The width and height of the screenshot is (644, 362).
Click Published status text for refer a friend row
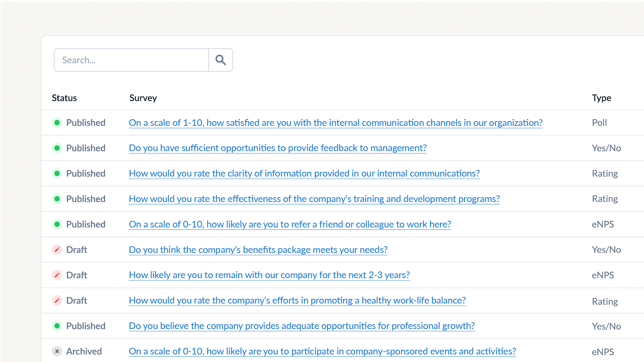[x=86, y=224]
